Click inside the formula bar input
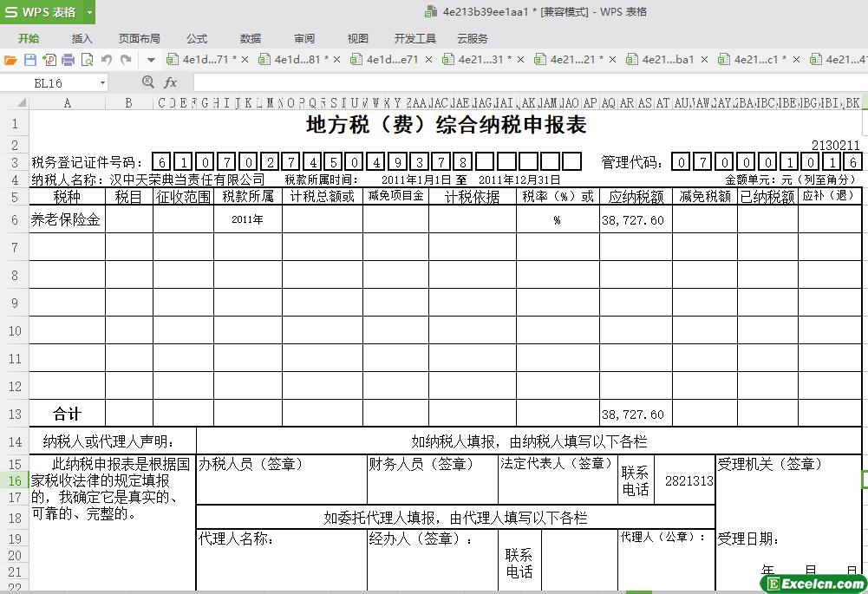 pos(520,82)
